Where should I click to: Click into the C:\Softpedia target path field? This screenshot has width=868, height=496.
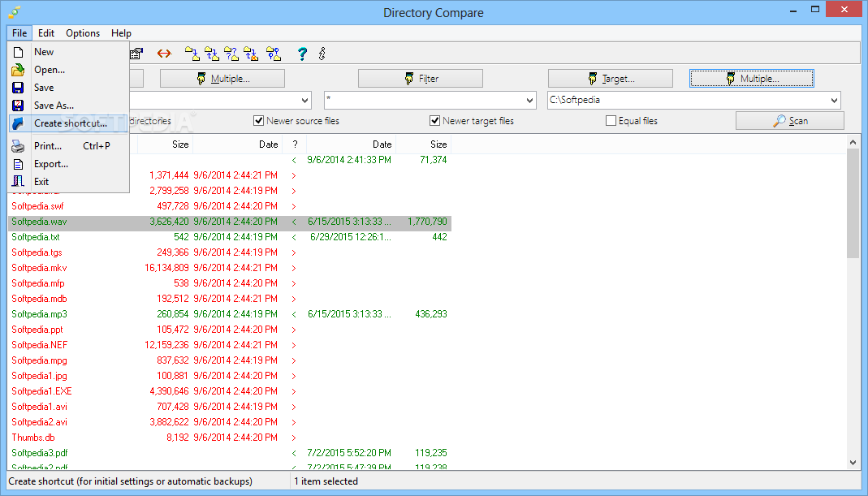688,100
